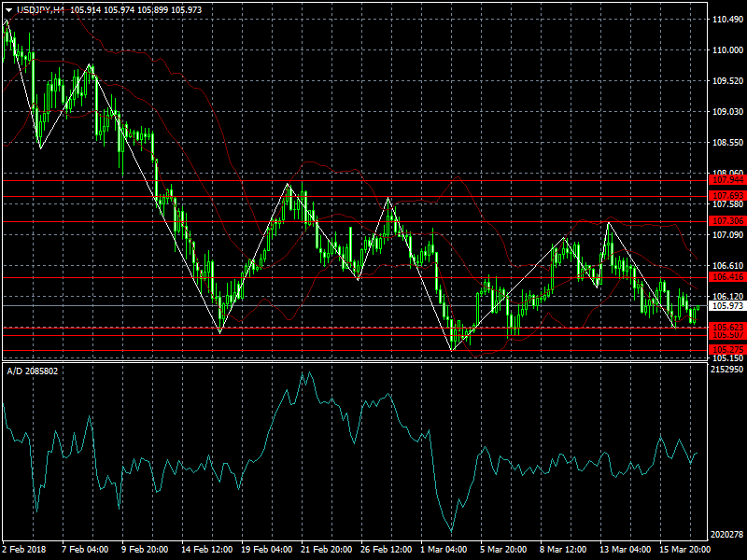This screenshot has height=560, width=747.
Task: Click the USDJPY,H4 symbol title
Action: point(40,10)
